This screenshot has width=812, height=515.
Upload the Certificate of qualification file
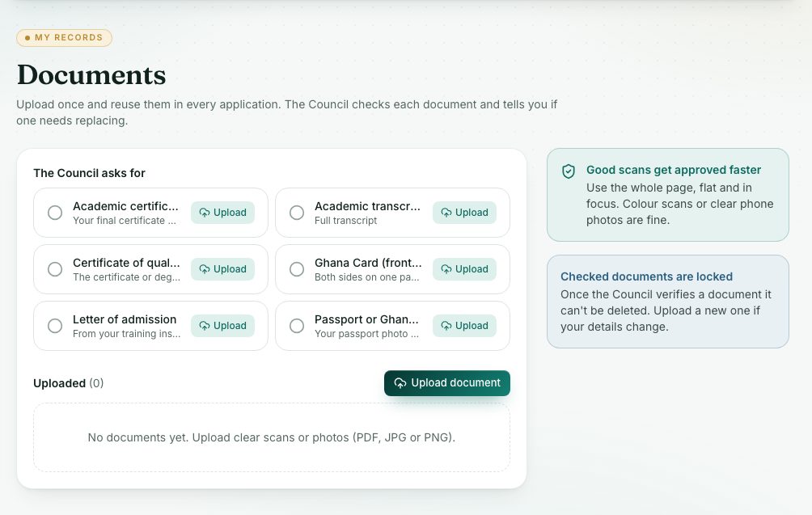[222, 269]
